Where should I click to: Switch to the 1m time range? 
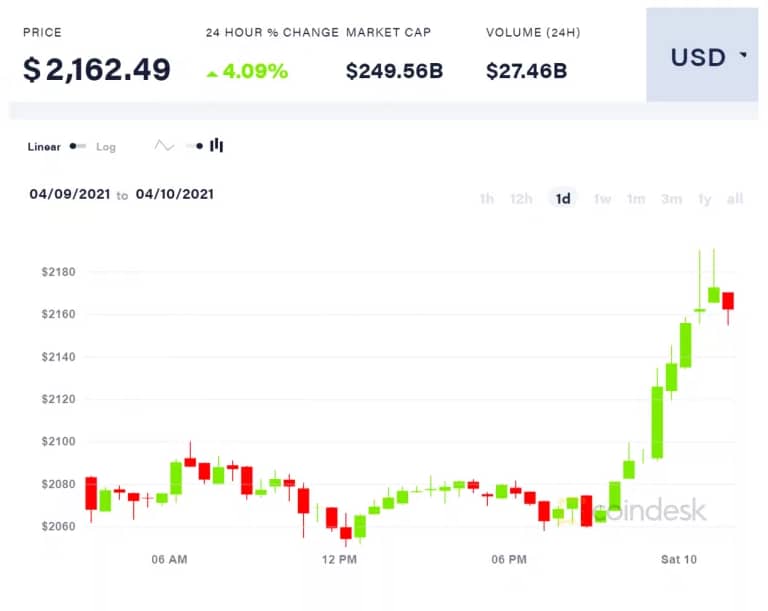click(x=636, y=199)
